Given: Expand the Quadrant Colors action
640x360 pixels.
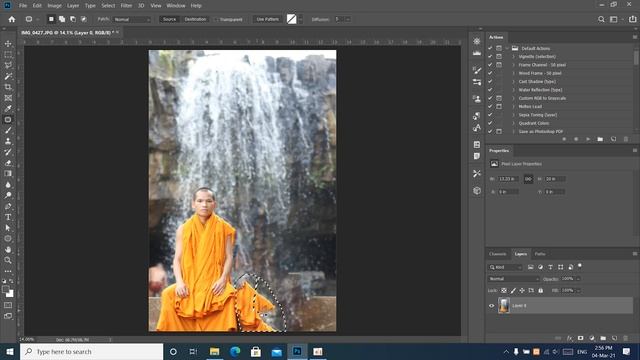Looking at the screenshot, I should pyautogui.click(x=513, y=123).
